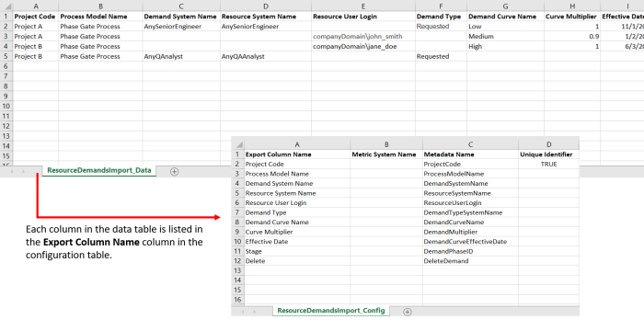This screenshot has height=331, width=644.
Task: Select 'Stage' cell in config sheet
Action: tap(297, 251)
